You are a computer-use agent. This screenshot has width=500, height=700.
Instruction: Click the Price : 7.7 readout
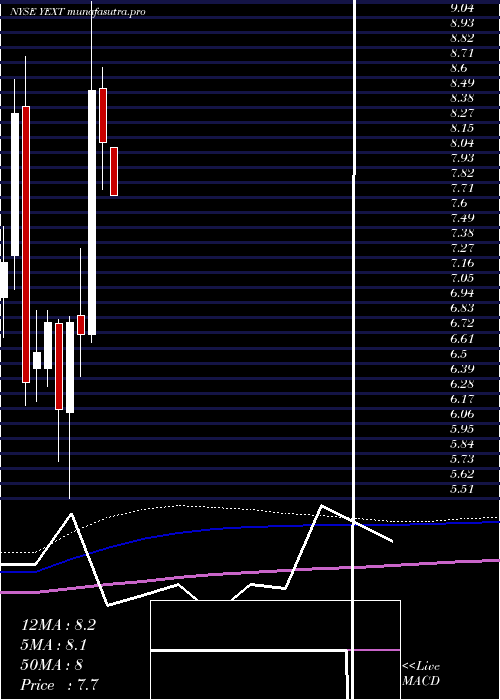coord(59,685)
